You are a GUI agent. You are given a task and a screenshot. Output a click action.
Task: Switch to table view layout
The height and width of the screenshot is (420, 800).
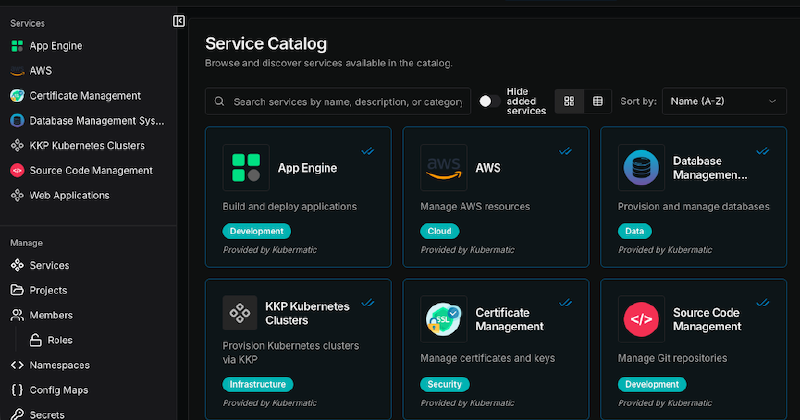point(598,101)
